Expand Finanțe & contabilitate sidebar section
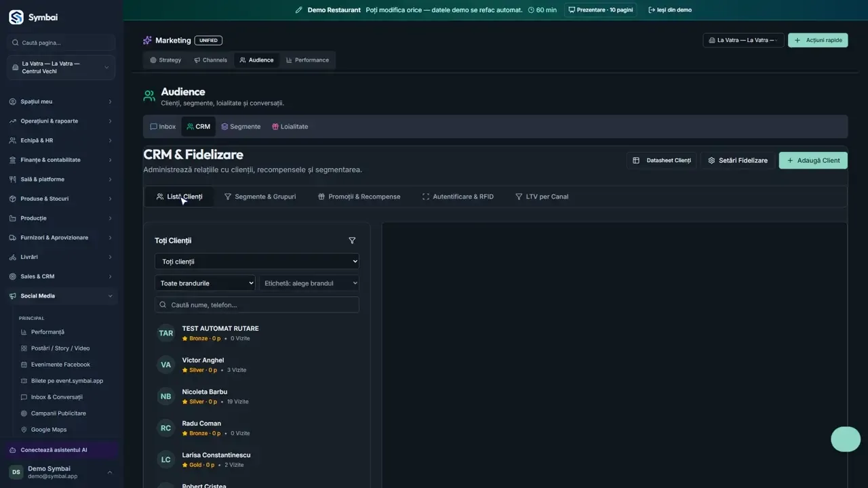 click(61, 160)
